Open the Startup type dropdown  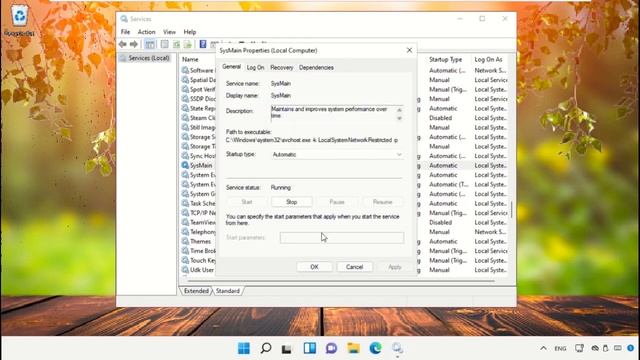(337, 155)
